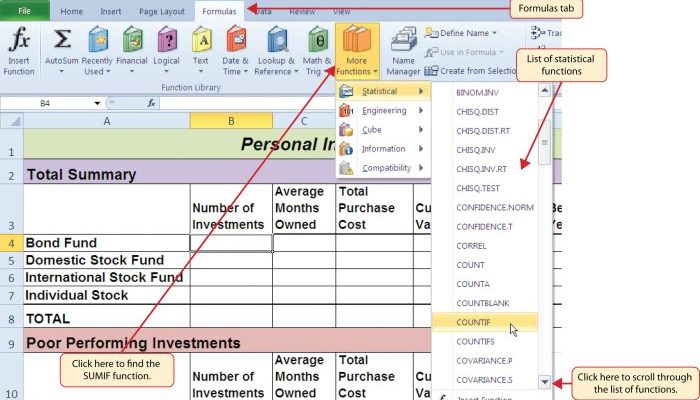Click the Define Name icon
700x400 pixels.
coord(431,33)
